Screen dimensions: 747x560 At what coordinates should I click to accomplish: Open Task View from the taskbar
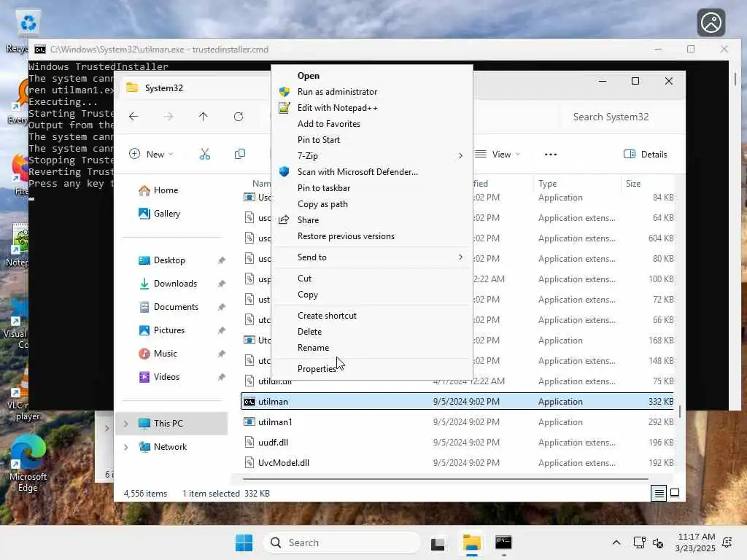pos(438,542)
